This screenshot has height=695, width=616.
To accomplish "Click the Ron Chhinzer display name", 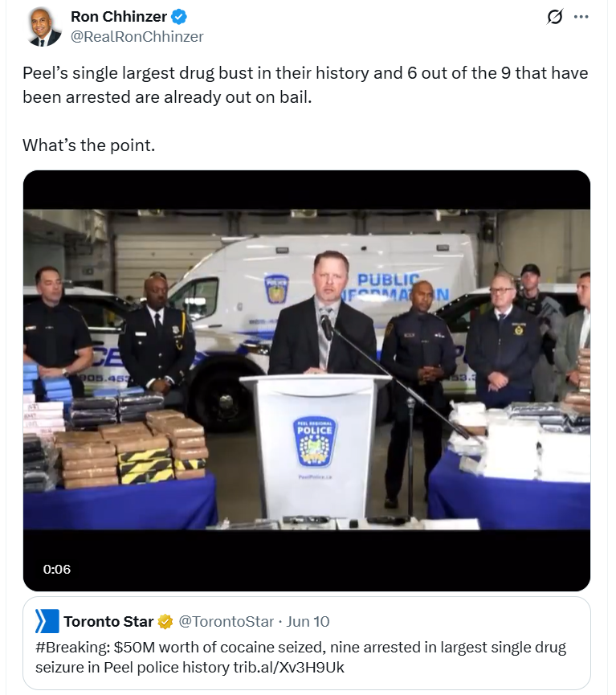I will click(x=118, y=17).
